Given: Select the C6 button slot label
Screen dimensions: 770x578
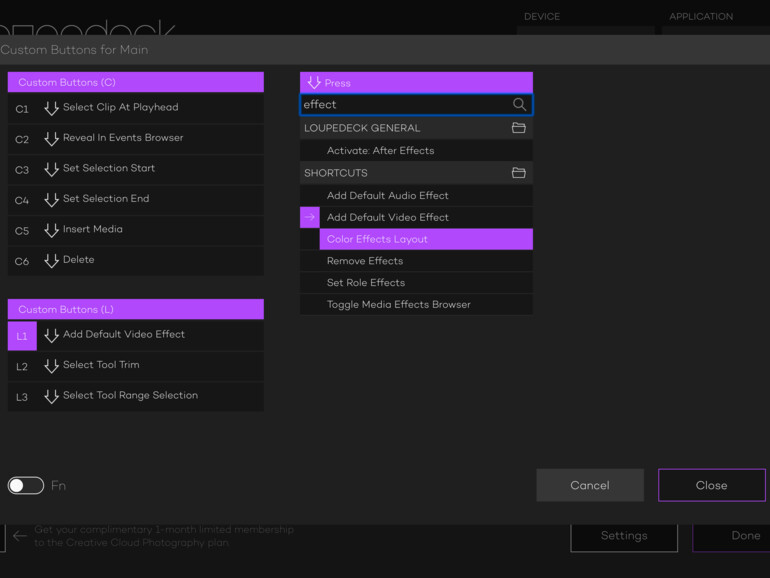Looking at the screenshot, I should tap(22, 261).
